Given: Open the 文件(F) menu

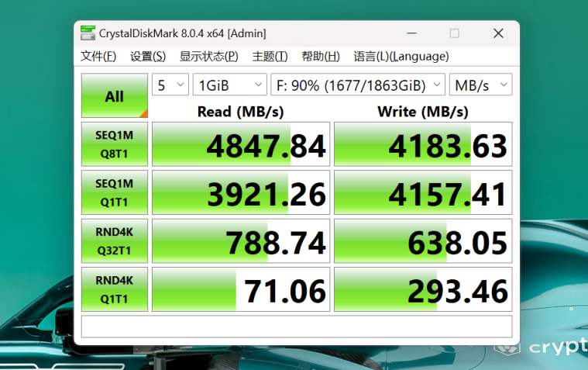Looking at the screenshot, I should (98, 57).
